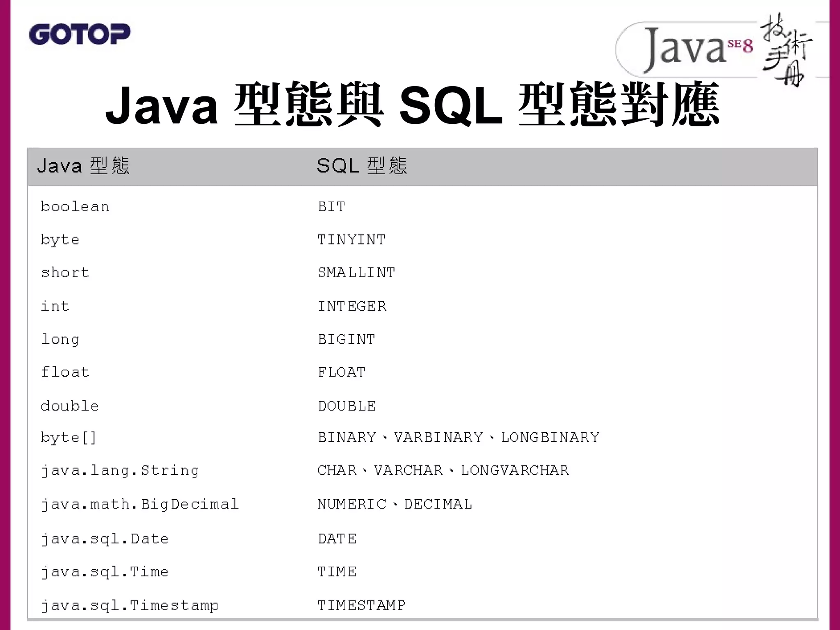Select the slide title heading text
The height and width of the screenshot is (630, 840).
click(412, 105)
